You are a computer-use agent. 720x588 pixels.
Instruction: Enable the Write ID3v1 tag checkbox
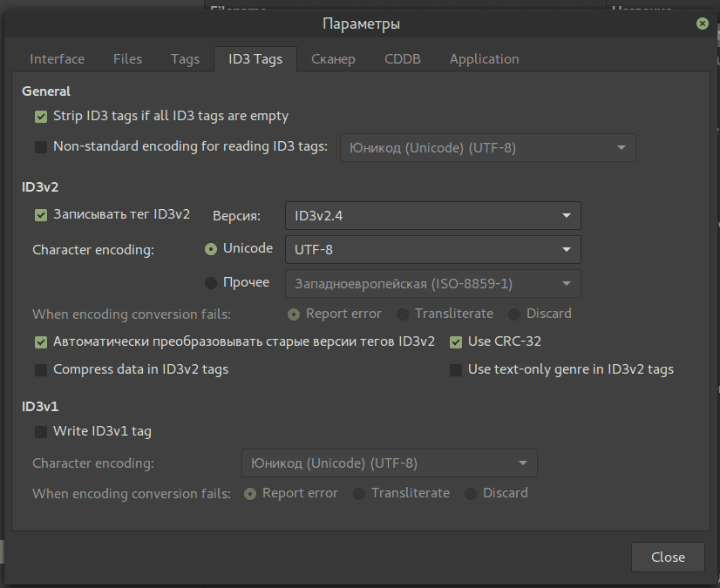pos(41,432)
